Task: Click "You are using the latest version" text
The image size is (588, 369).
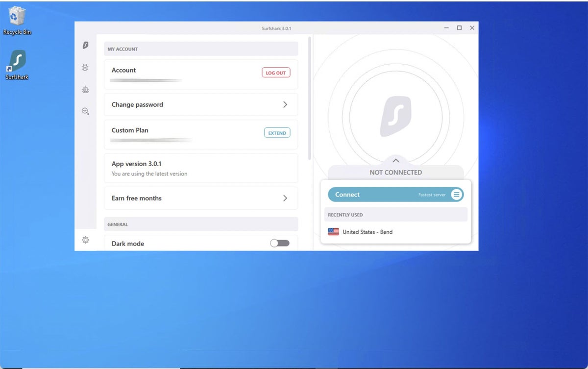Action: [x=149, y=173]
